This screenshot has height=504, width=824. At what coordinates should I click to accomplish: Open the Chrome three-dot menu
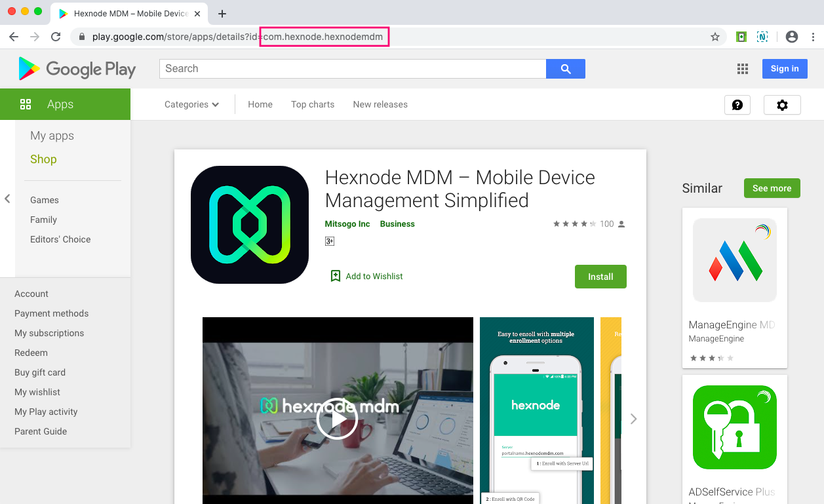point(812,37)
